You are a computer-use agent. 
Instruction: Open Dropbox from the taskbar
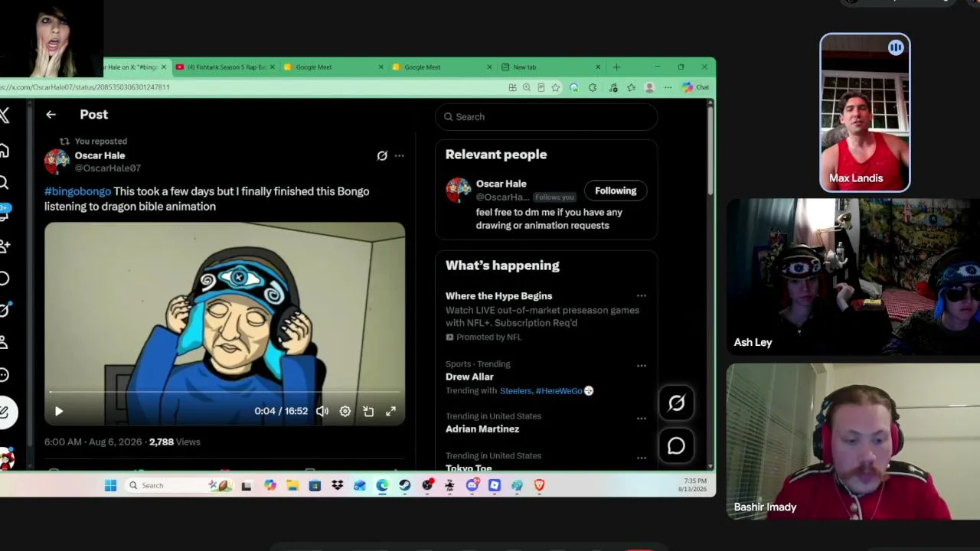337,485
